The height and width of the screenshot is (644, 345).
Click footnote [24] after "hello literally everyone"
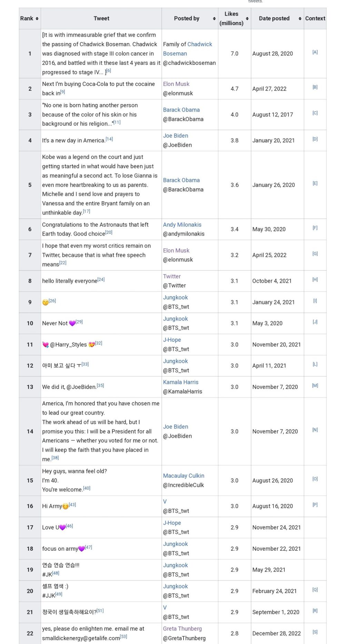[x=101, y=279]
